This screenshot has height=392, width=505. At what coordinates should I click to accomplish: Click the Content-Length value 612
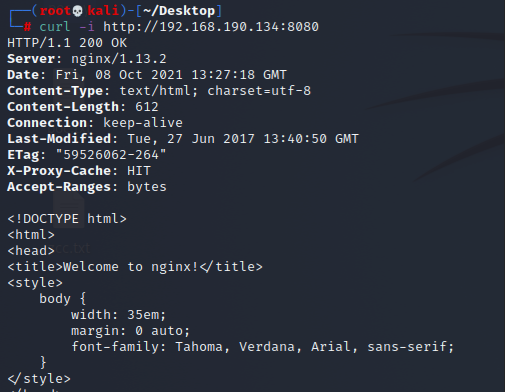point(147,107)
